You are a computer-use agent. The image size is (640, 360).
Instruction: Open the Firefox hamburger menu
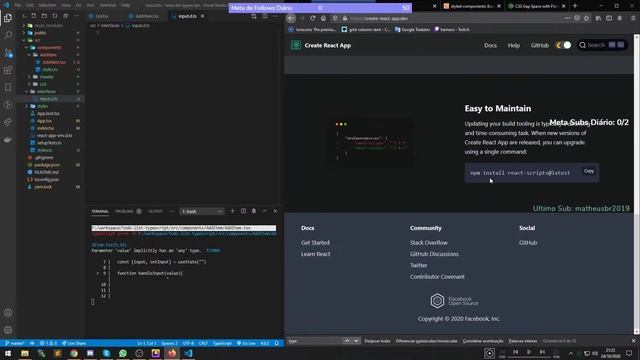[x=633, y=18]
